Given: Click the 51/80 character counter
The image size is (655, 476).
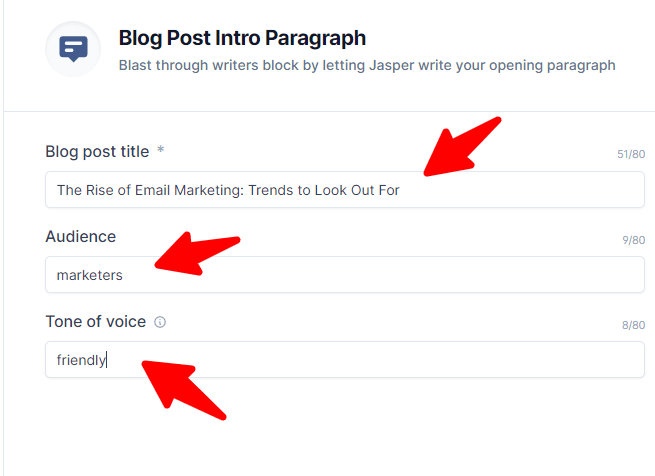Looking at the screenshot, I should [631, 155].
